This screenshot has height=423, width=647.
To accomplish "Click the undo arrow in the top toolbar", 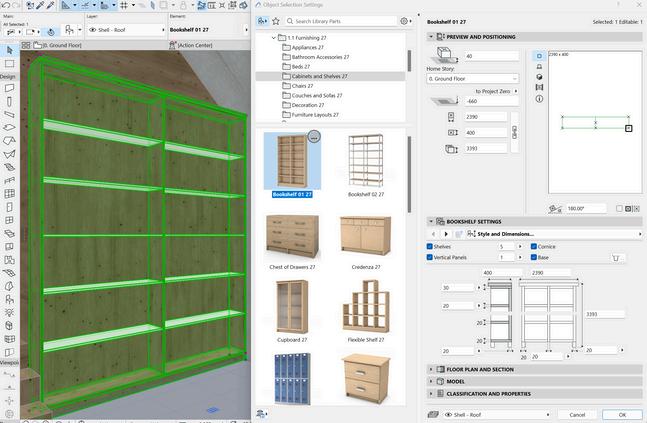I will pos(8,6).
